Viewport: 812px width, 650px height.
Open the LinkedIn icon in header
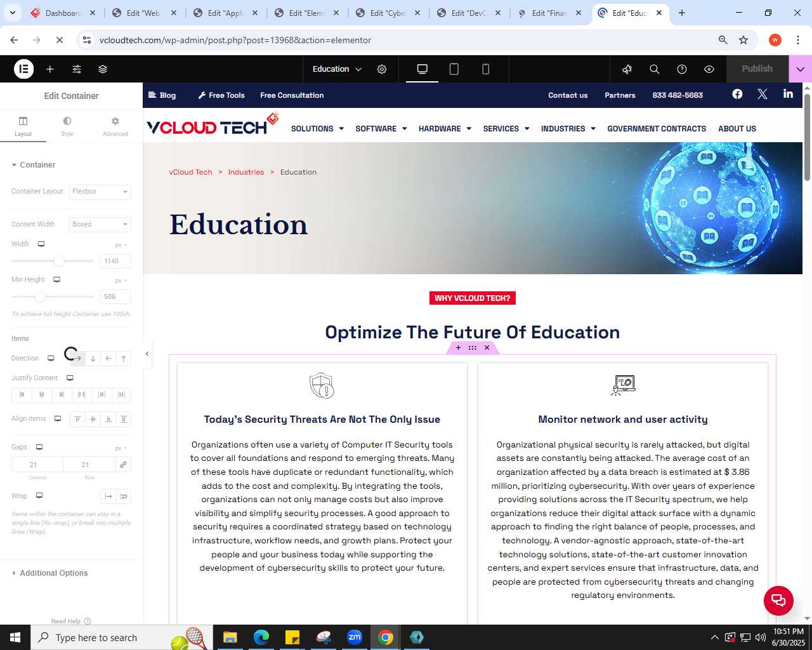[x=788, y=94]
